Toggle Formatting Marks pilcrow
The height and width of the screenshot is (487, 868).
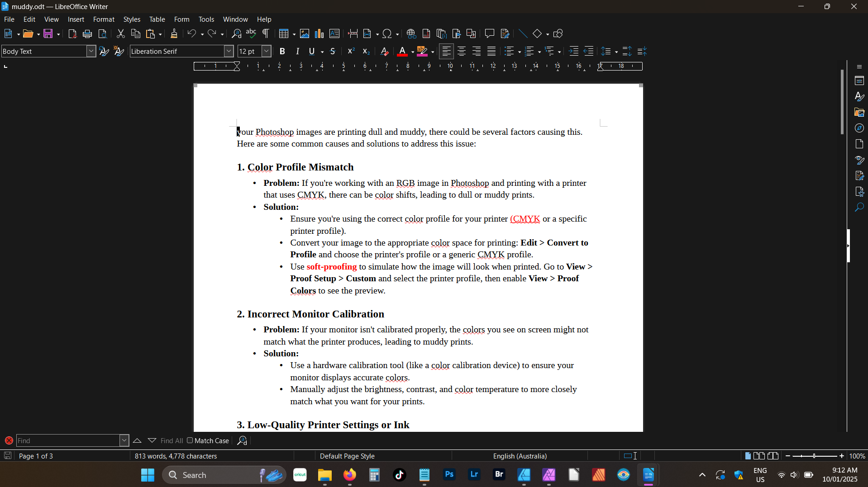266,34
